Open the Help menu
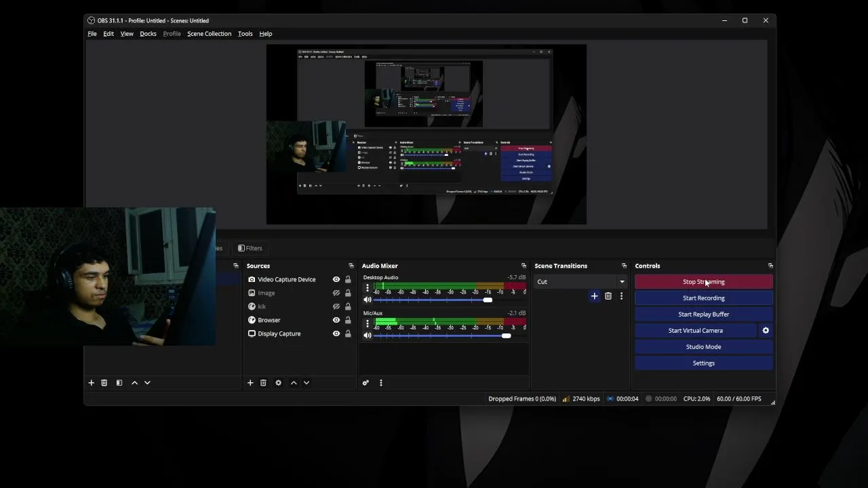The image size is (868, 488). coord(266,34)
